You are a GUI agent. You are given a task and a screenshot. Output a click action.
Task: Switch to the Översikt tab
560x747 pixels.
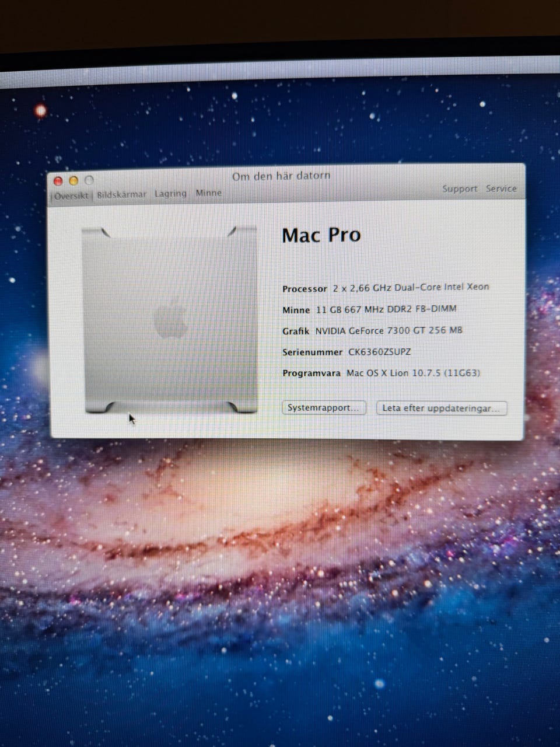pyautogui.click(x=71, y=196)
